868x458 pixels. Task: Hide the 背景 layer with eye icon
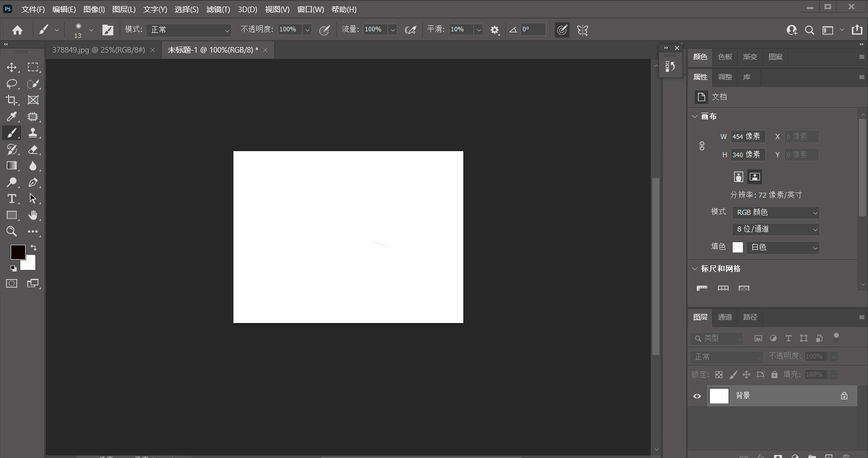pyautogui.click(x=697, y=396)
